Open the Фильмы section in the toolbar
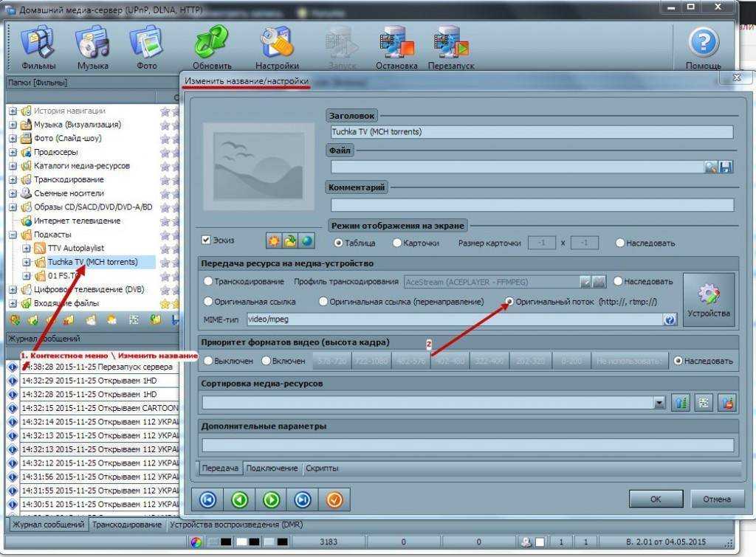This screenshot has width=756, height=557. click(x=38, y=47)
